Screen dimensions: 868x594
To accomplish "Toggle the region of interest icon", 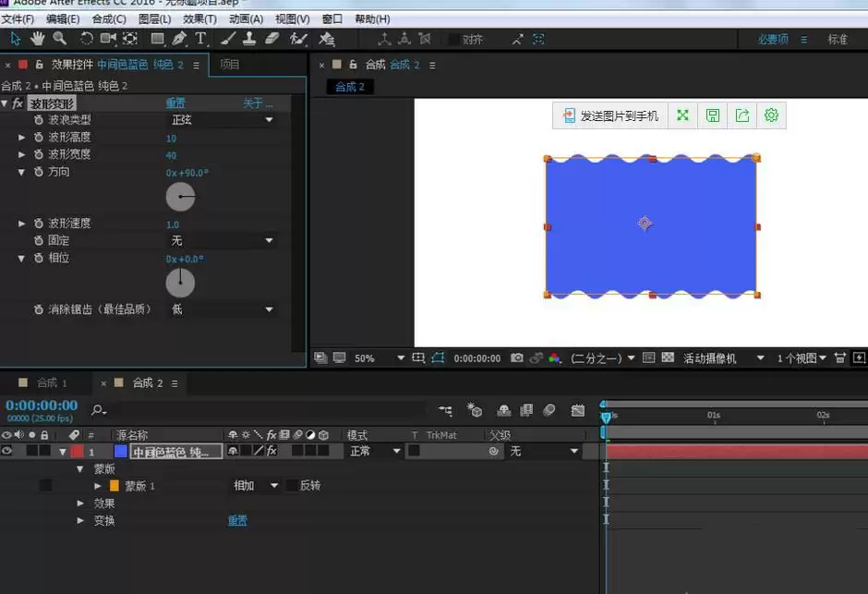I will 648,358.
